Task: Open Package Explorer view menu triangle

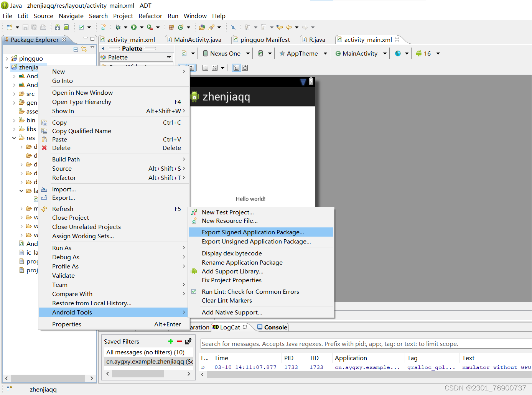Action: click(x=92, y=48)
